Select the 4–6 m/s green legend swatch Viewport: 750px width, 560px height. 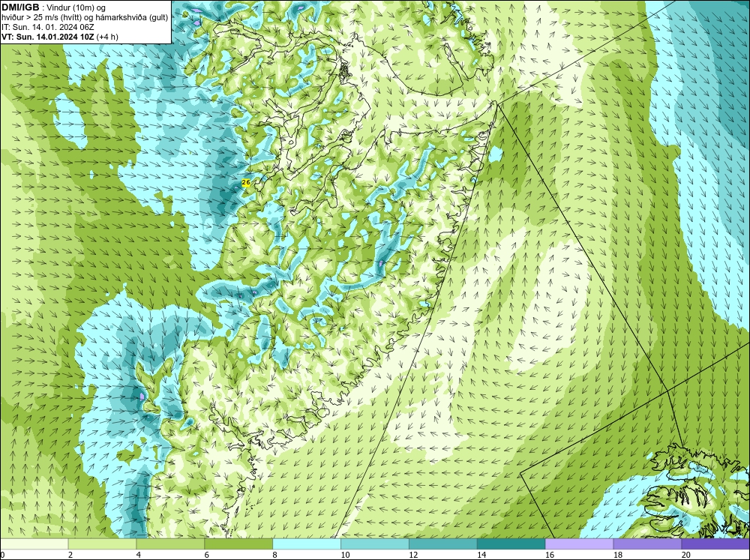(x=170, y=544)
